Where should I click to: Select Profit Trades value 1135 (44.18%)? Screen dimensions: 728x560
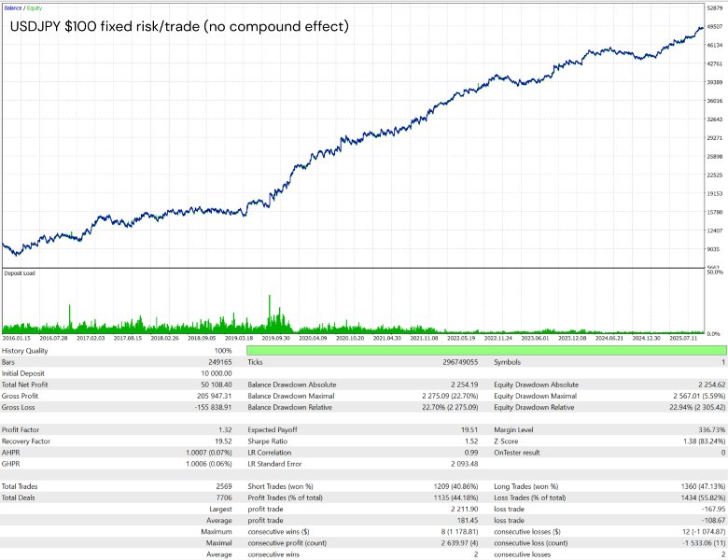point(455,497)
